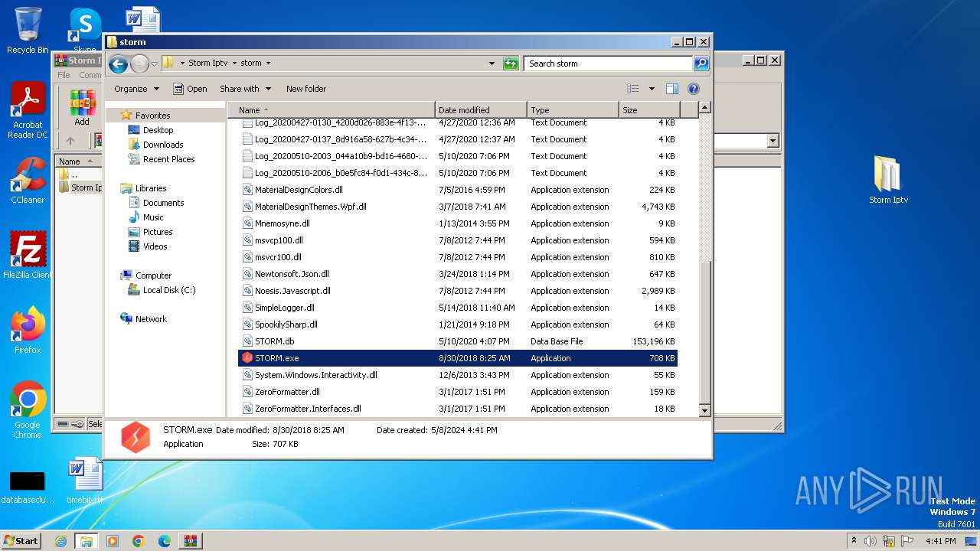The height and width of the screenshot is (551, 980).
Task: Click the file list scrollbar up arrow
Action: click(705, 108)
